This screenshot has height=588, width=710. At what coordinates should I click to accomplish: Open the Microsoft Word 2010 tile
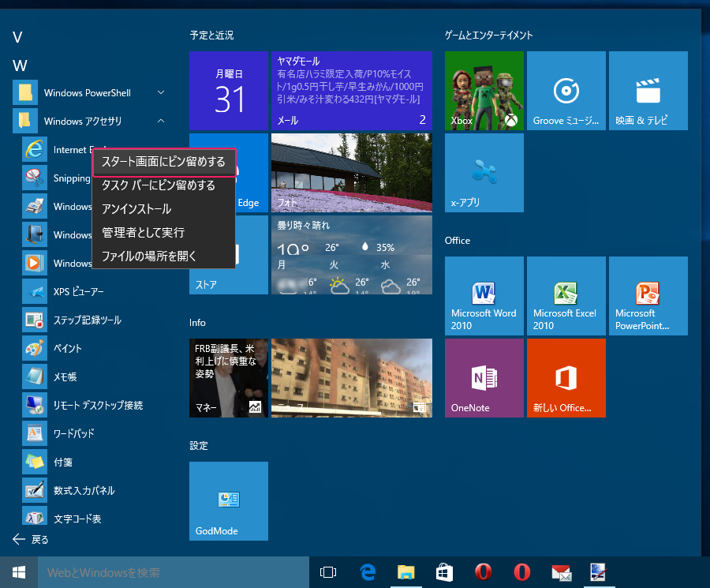pos(484,296)
